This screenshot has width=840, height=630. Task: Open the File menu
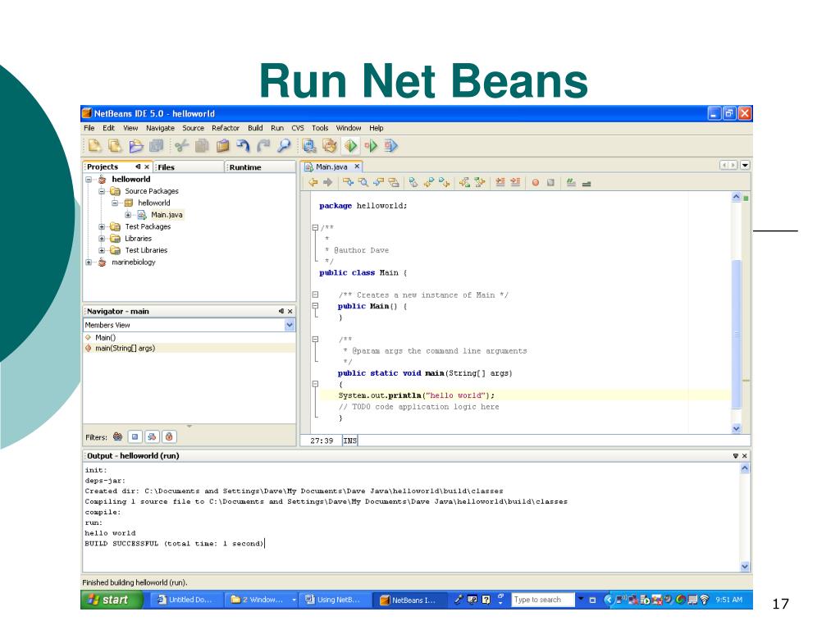(89, 128)
